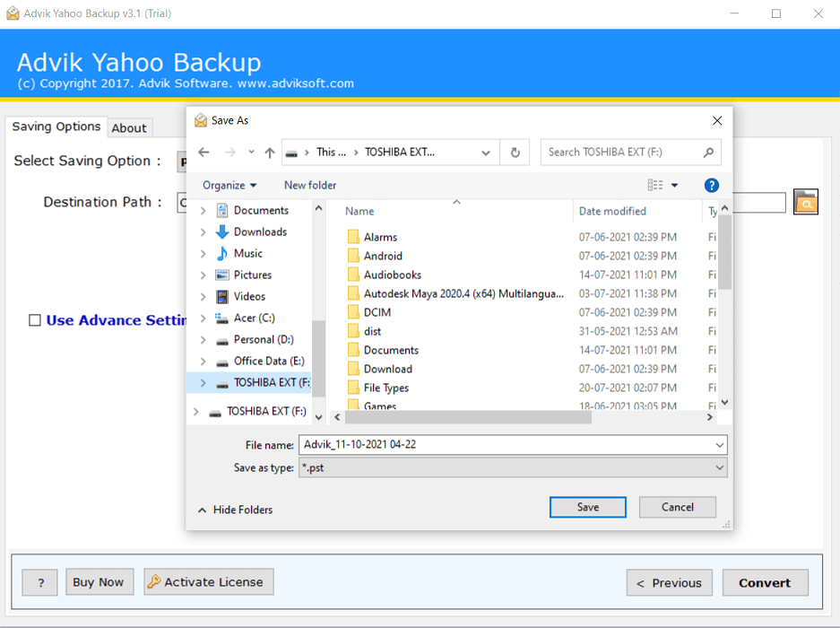The image size is (840, 628).
Task: Create a New folder
Action: 310,185
